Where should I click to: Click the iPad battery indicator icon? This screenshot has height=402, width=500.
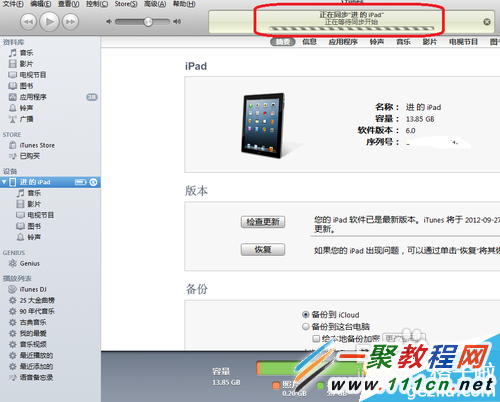(x=81, y=182)
